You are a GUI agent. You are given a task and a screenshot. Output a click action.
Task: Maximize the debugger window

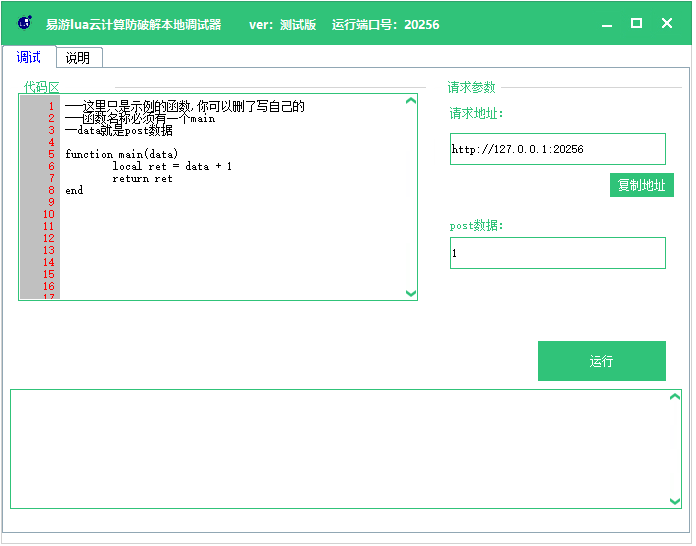[639, 23]
